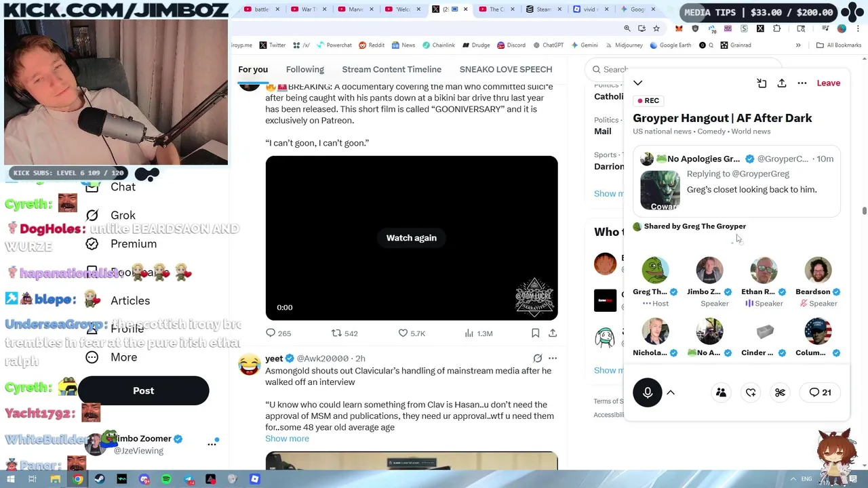Screen dimensions: 868x488
Task: Open the Twitter bookmark in the bookmarks bar
Action: click(x=272, y=45)
